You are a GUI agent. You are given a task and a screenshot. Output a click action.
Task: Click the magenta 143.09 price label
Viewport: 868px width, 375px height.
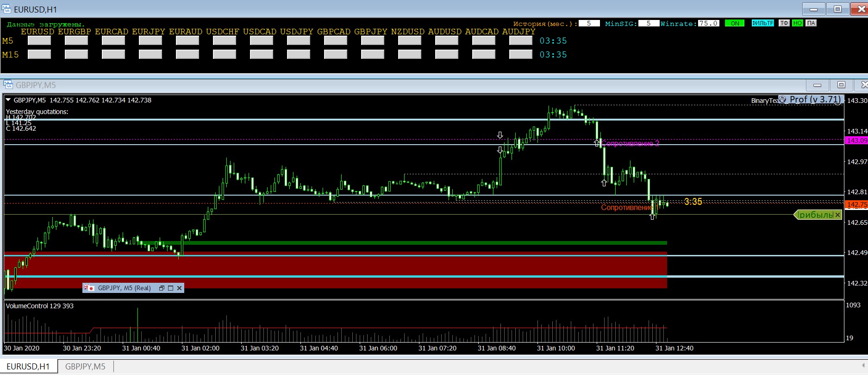[x=856, y=140]
